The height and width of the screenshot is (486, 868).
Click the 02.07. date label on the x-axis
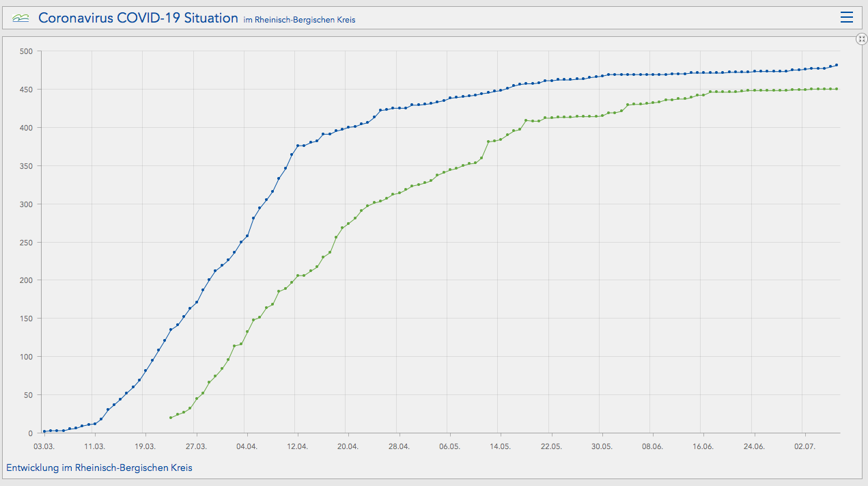(x=804, y=446)
